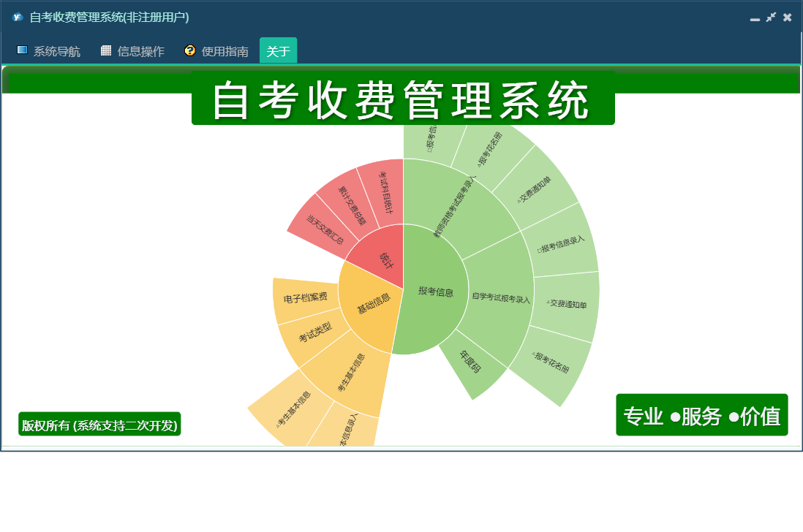The height and width of the screenshot is (532, 803).
Task: Choose the 电子档案费 segment
Action: click(306, 298)
